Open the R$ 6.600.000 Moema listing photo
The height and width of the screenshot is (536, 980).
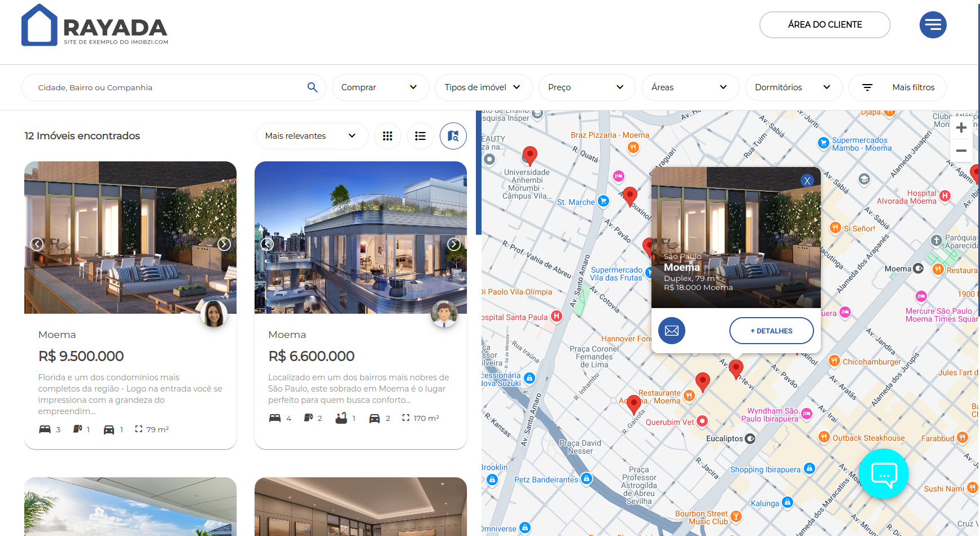(361, 238)
